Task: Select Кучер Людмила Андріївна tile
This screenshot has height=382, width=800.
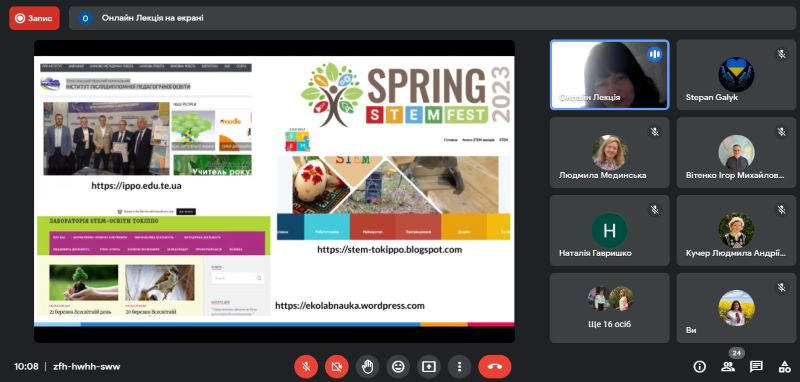Action: click(x=736, y=231)
